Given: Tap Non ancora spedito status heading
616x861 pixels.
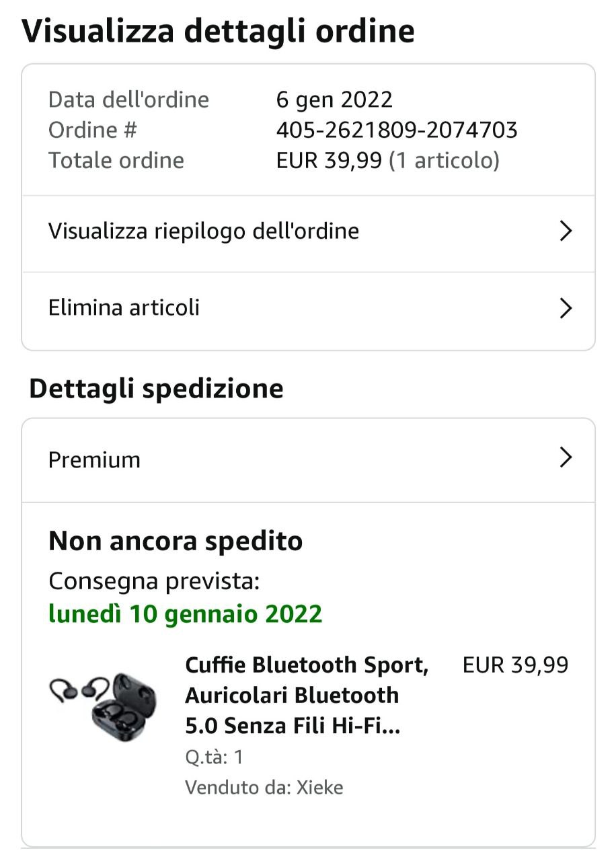Looking at the screenshot, I should 176,541.
